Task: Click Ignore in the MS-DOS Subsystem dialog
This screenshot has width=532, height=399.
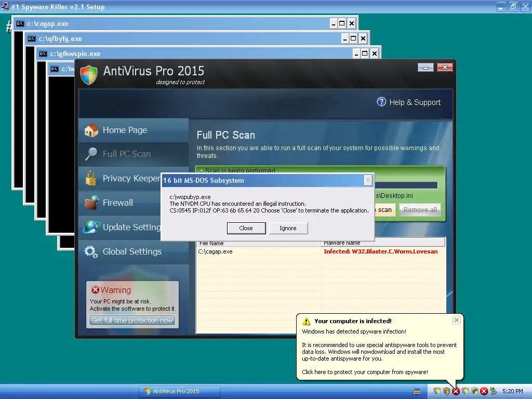Action: [288, 229]
